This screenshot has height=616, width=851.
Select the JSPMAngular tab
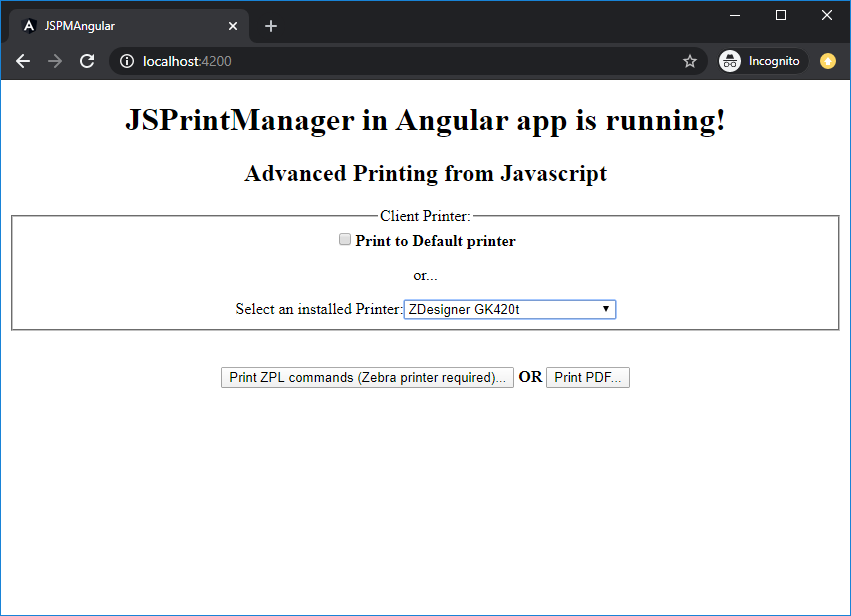[129, 26]
